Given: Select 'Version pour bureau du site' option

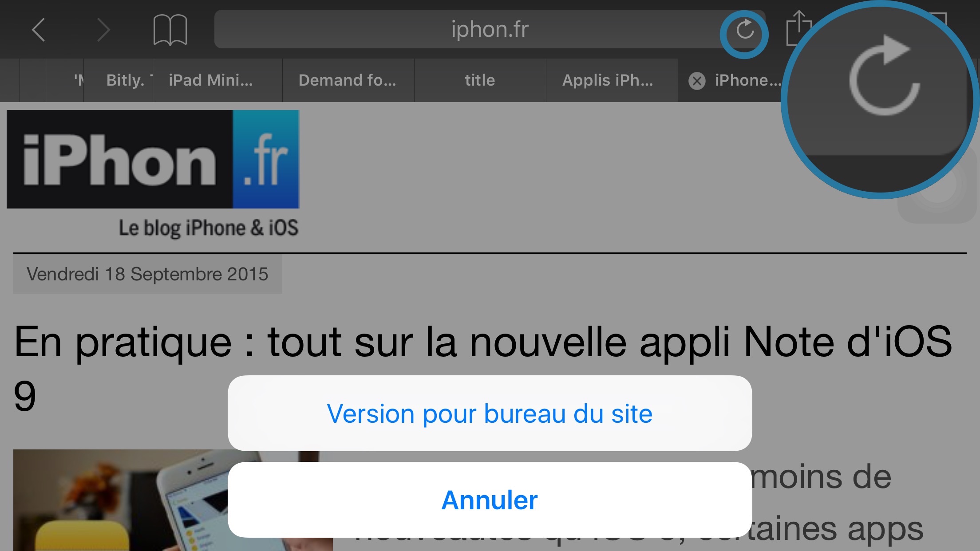Looking at the screenshot, I should [x=490, y=413].
